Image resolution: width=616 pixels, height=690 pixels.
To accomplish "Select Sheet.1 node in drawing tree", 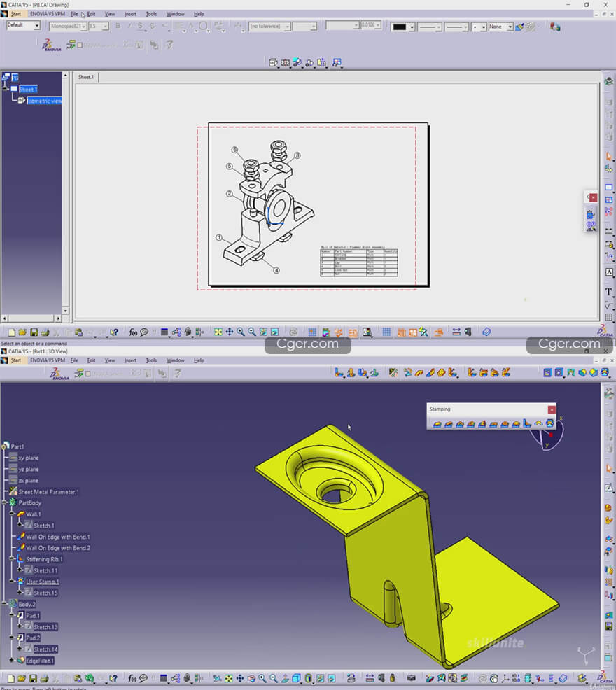I will (28, 90).
